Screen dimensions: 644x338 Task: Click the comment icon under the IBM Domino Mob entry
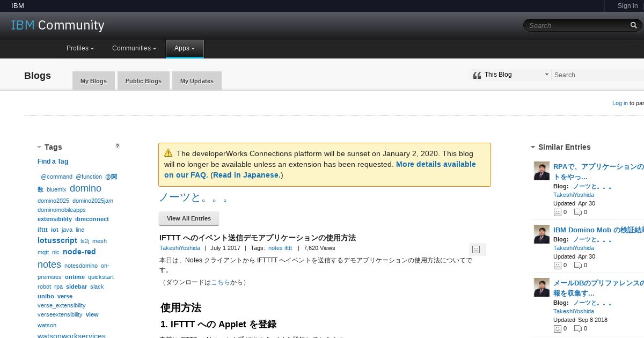[x=577, y=265]
